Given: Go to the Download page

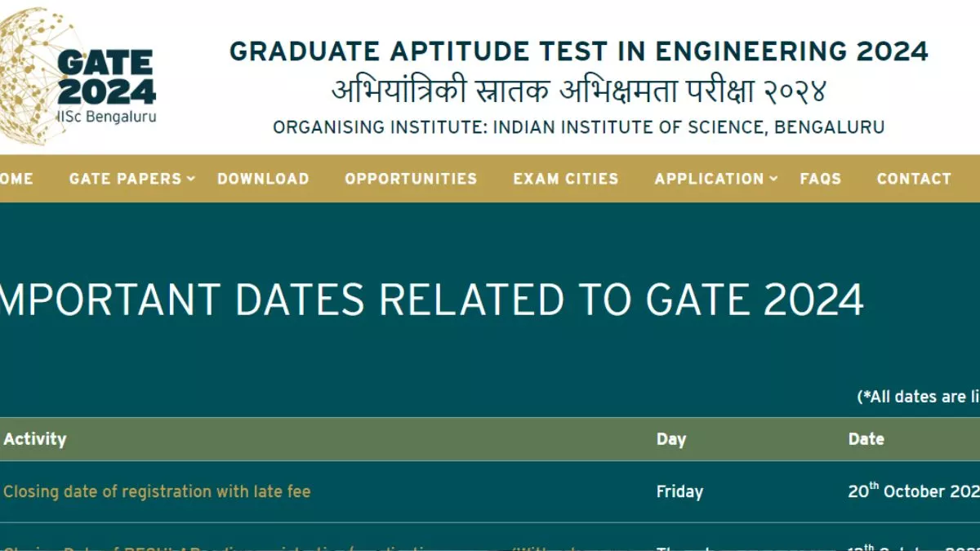Looking at the screenshot, I should [x=263, y=179].
